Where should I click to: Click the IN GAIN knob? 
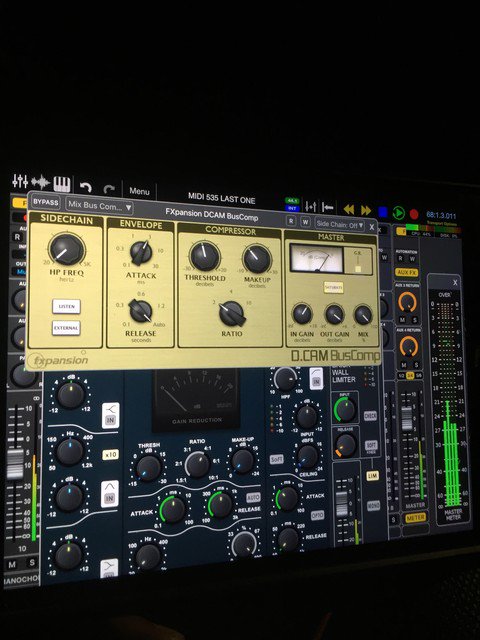coord(302,314)
